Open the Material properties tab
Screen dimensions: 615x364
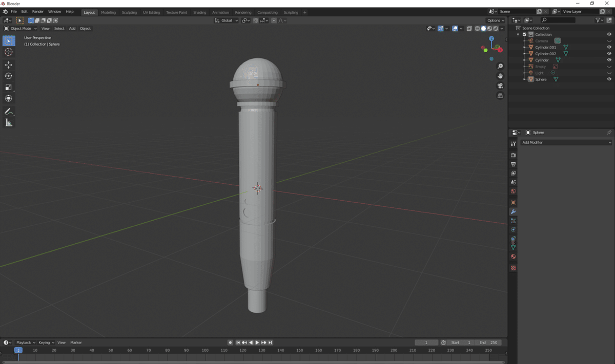pos(513,256)
